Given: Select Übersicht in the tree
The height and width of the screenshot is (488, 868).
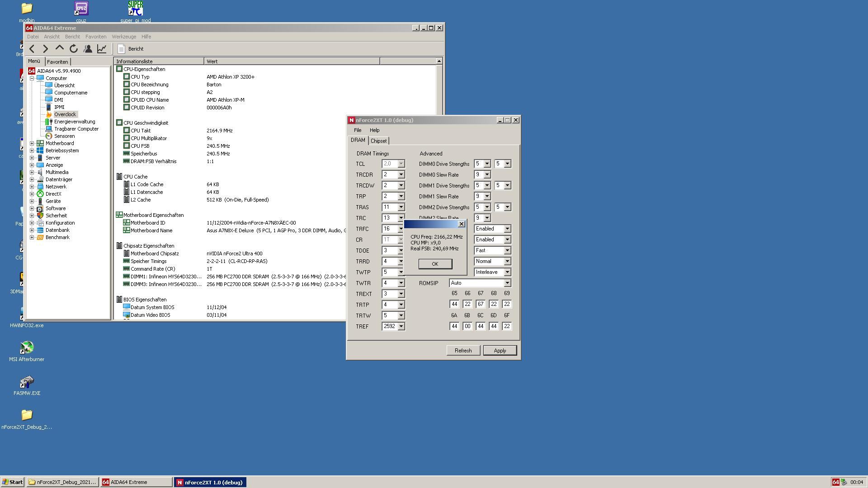Looking at the screenshot, I should point(64,85).
